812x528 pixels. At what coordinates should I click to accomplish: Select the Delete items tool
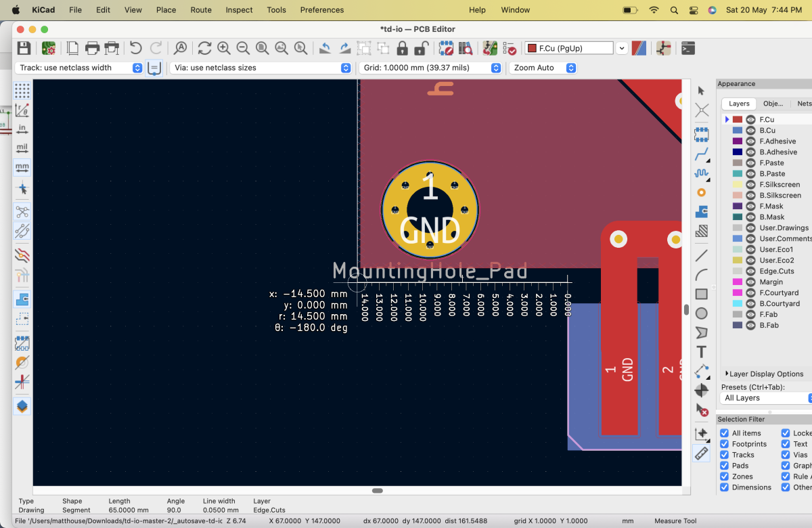pos(702,410)
